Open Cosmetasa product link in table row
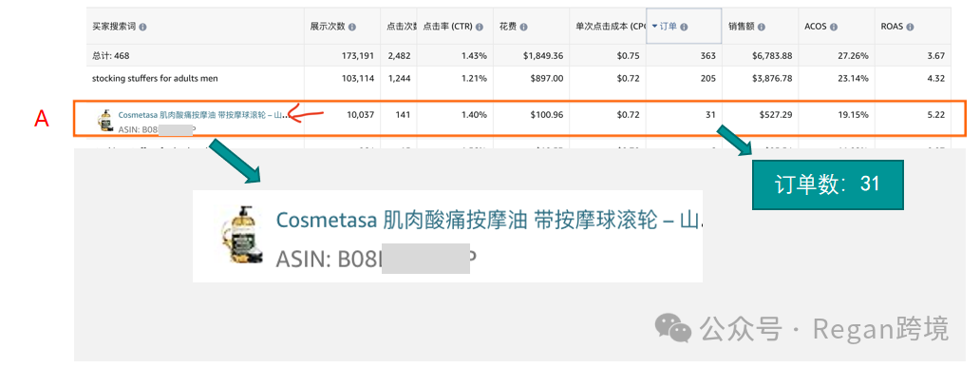Viewport: 980px width, 368px height. coord(200,116)
